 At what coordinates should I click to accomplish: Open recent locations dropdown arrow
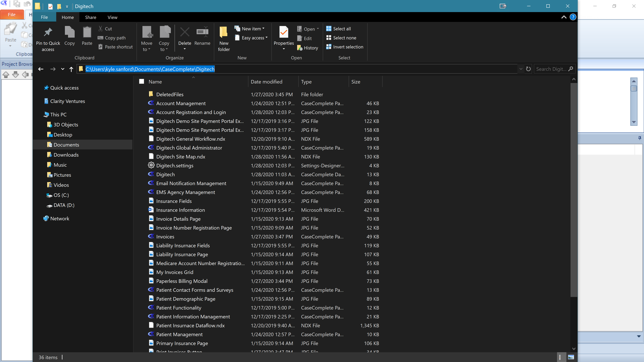(63, 69)
